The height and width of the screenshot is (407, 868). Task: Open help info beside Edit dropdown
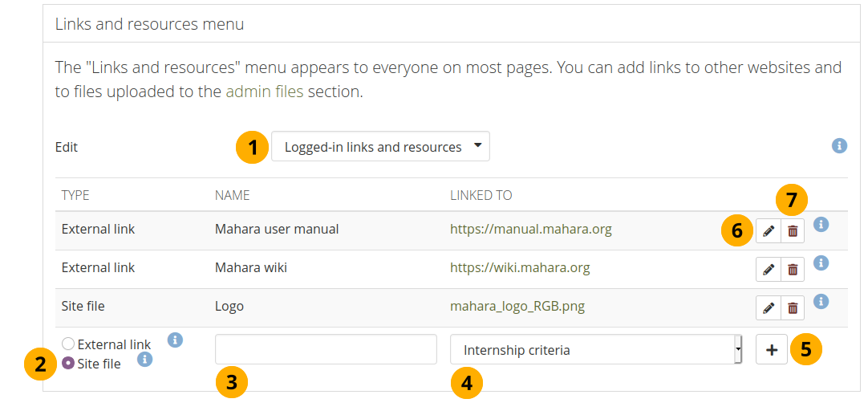pyautogui.click(x=839, y=145)
